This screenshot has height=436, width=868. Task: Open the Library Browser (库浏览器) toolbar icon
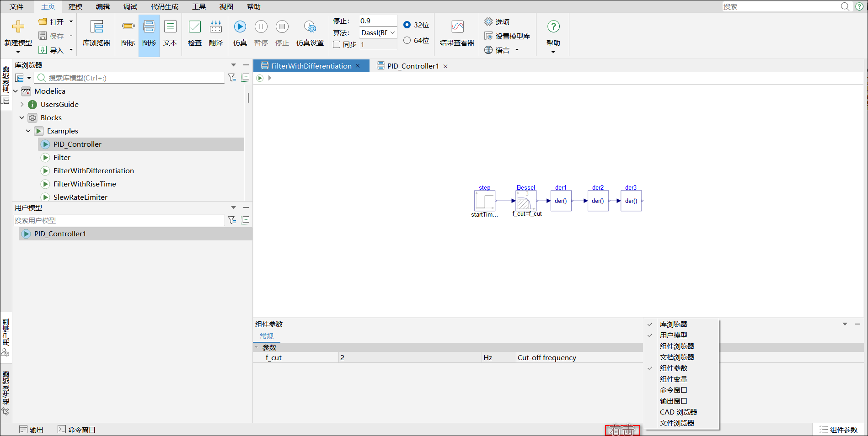[96, 27]
